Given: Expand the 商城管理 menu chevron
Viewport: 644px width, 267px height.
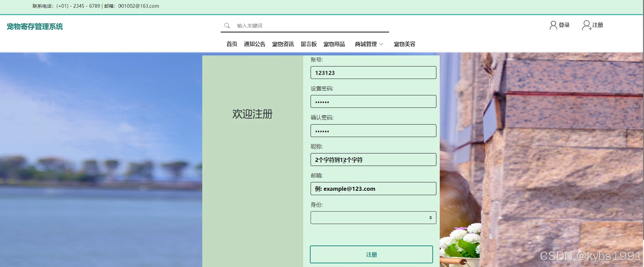Looking at the screenshot, I should (381, 44).
